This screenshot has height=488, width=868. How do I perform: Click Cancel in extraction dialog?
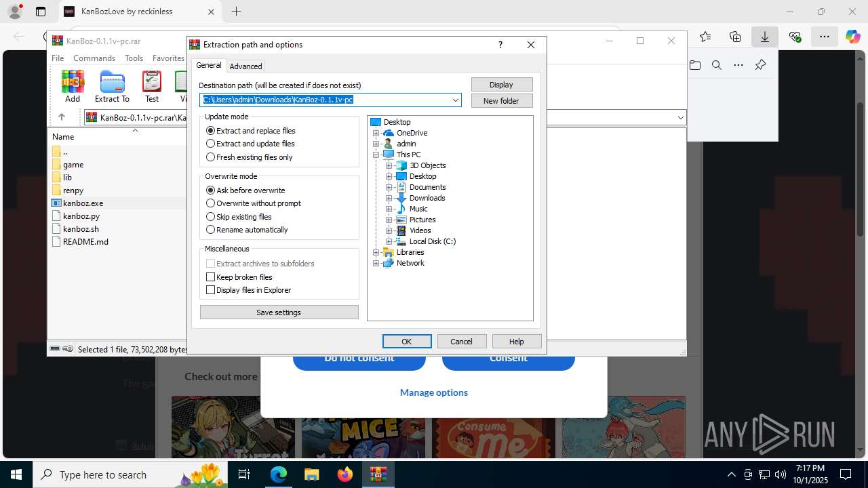[x=462, y=342]
